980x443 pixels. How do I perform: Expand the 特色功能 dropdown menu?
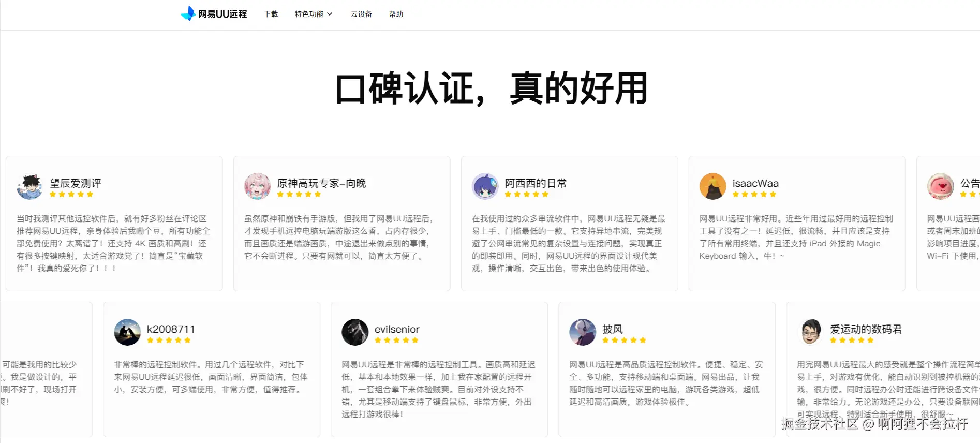coord(314,14)
